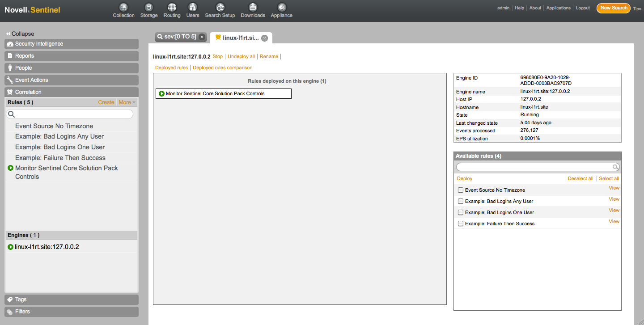Close the linux-l1rt.si... tab
The width and height of the screenshot is (644, 325).
coord(265,38)
